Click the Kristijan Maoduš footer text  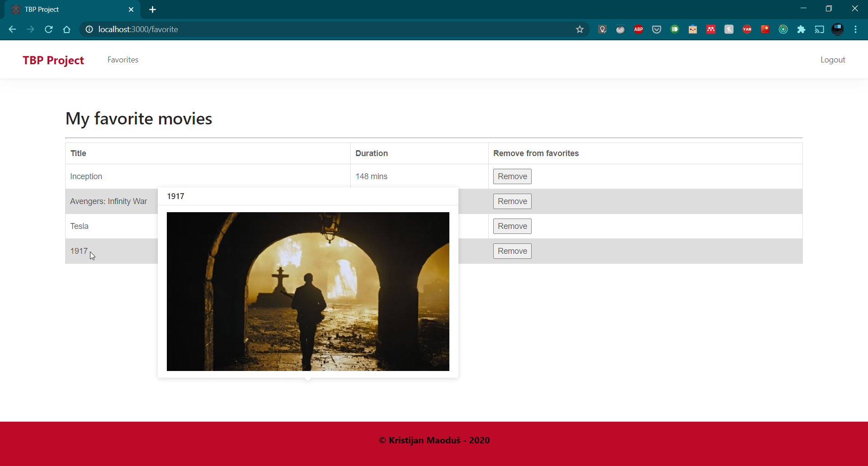pos(434,440)
